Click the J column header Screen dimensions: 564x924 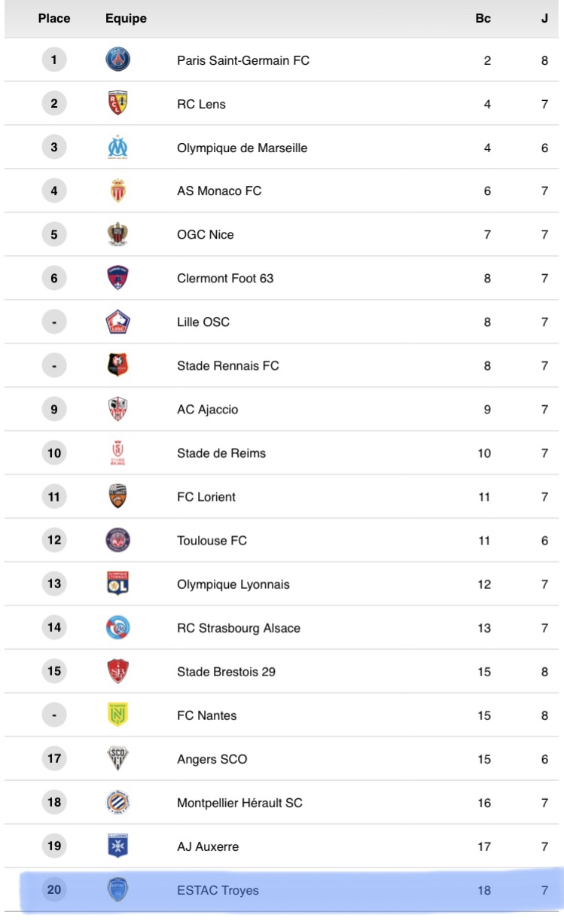coord(544,19)
